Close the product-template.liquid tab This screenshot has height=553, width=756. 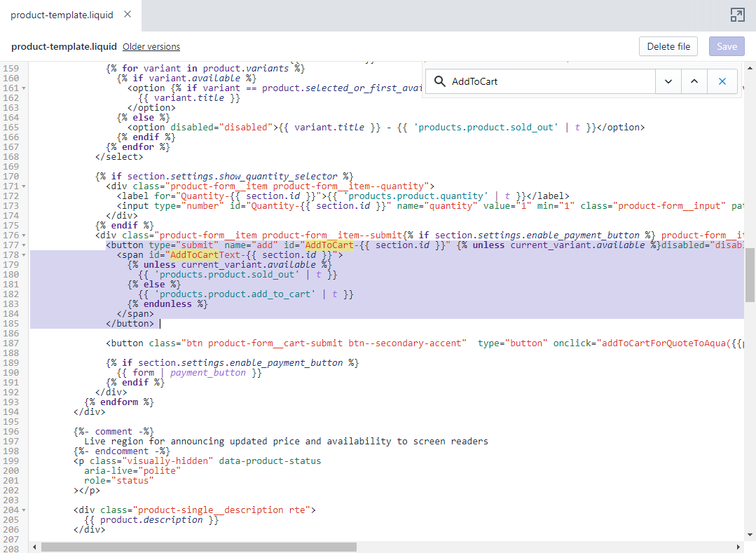point(128,15)
